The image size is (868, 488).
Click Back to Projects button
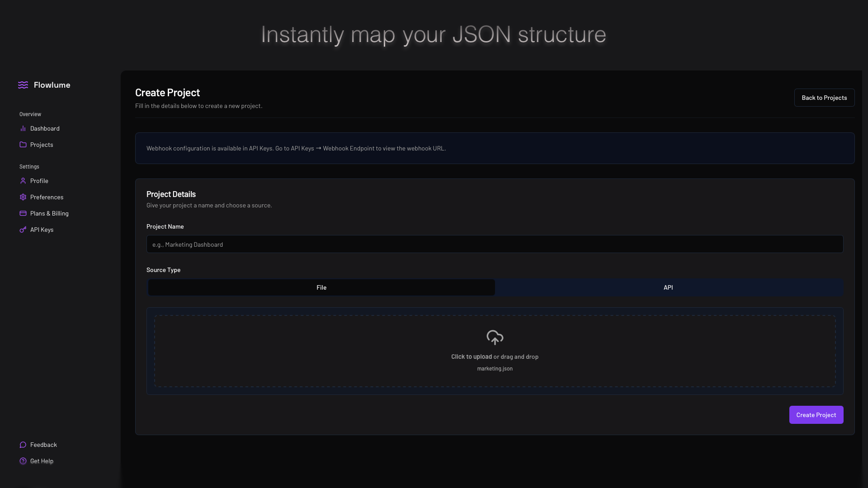pos(824,98)
